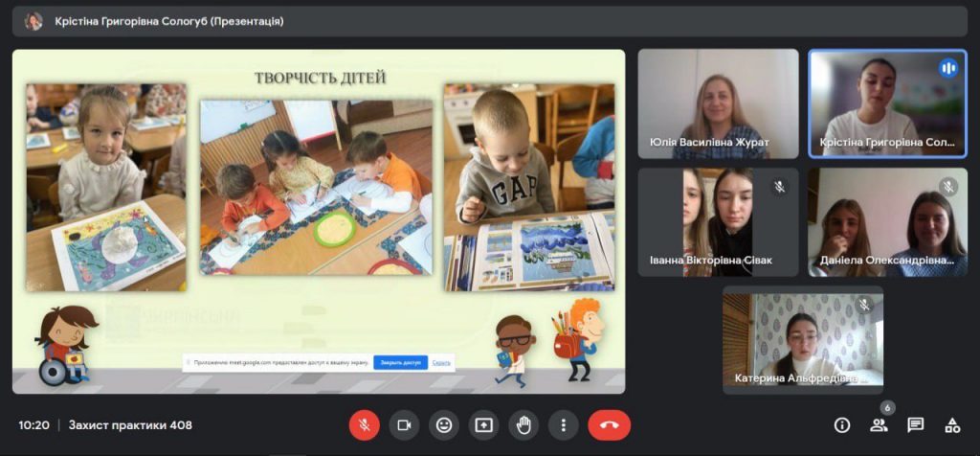Screen dimensions: 980x456
Task: Open the chat panel icon
Action: tap(916, 425)
